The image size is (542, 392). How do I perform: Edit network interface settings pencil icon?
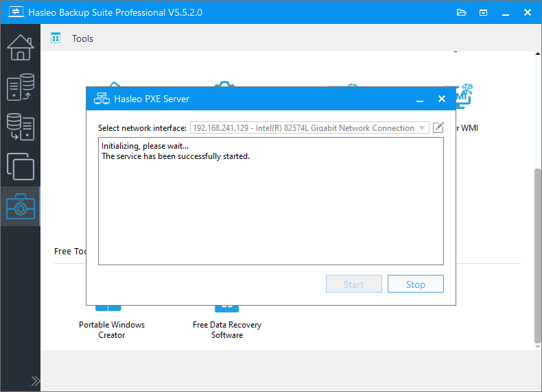(438, 127)
